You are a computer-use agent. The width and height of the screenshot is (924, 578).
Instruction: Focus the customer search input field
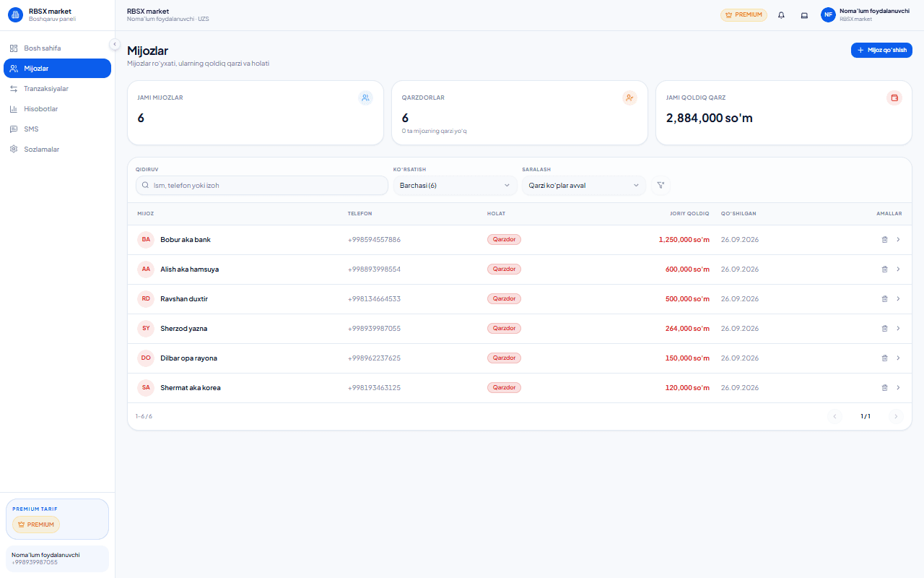click(262, 186)
